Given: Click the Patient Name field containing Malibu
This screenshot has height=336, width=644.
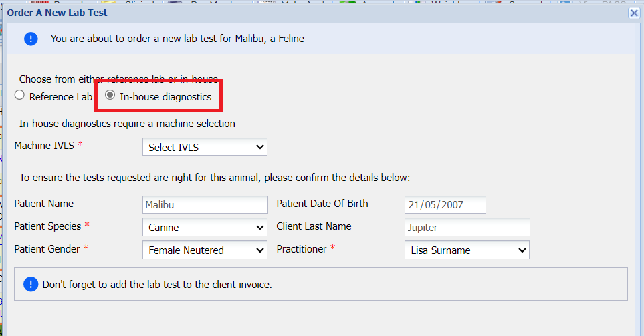Looking at the screenshot, I should pyautogui.click(x=205, y=205).
